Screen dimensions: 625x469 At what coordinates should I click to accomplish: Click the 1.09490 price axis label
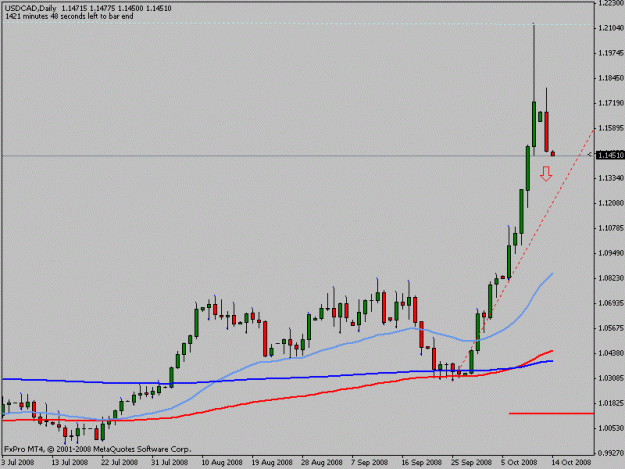click(x=611, y=253)
